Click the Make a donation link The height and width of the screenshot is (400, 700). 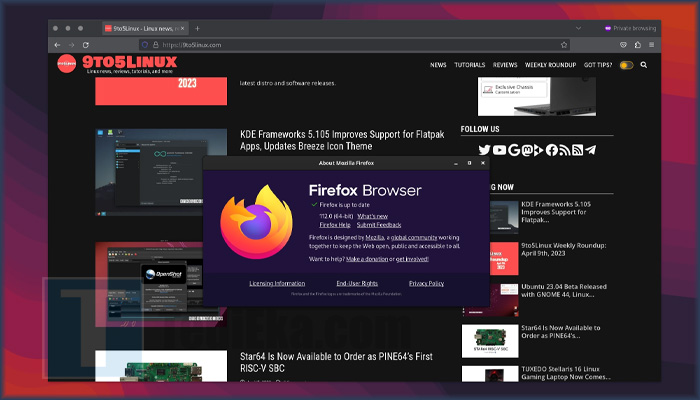pyautogui.click(x=367, y=259)
